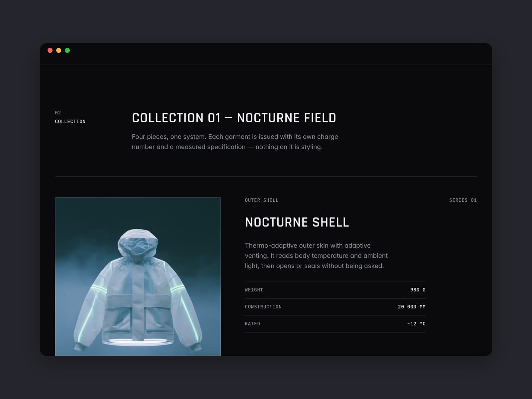Click the thermo-adaptive product description text
This screenshot has width=532, height=399.
316,256
